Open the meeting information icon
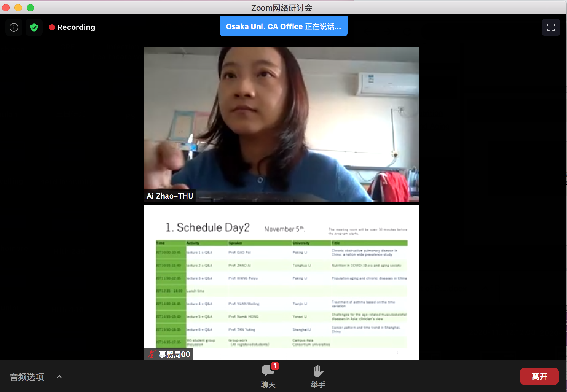Viewport: 567px width, 392px height. pos(14,27)
